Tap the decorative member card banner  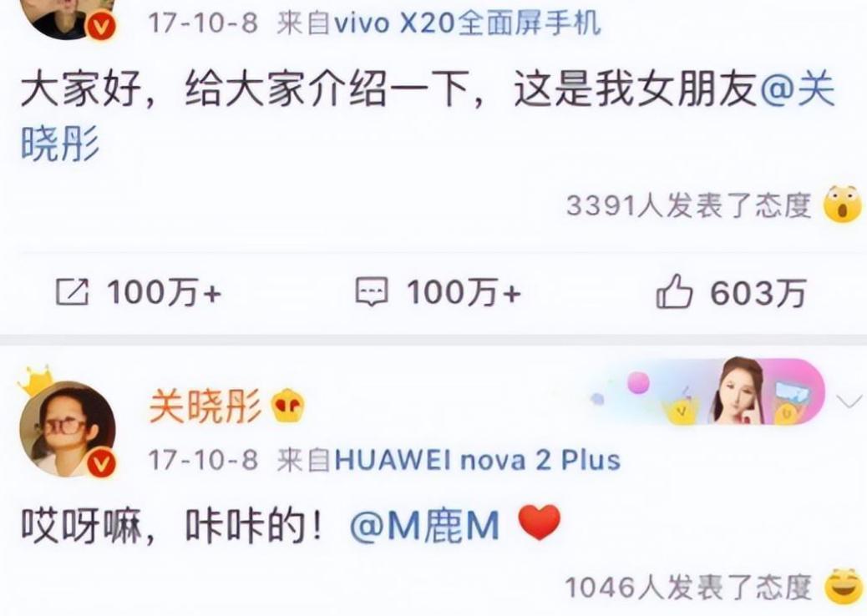(x=707, y=391)
